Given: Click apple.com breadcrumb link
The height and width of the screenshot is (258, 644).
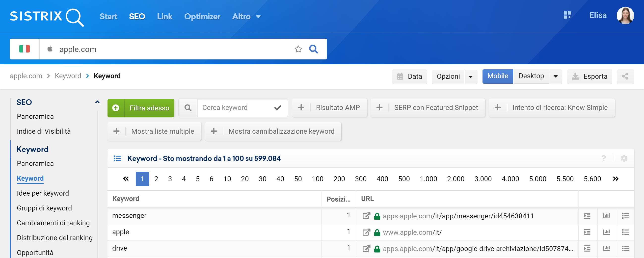Looking at the screenshot, I should point(26,76).
